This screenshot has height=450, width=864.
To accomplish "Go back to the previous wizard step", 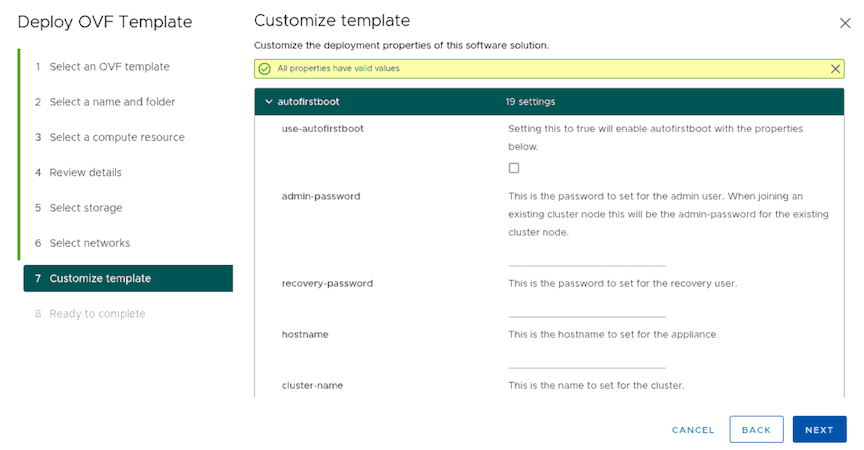I will pyautogui.click(x=756, y=430).
